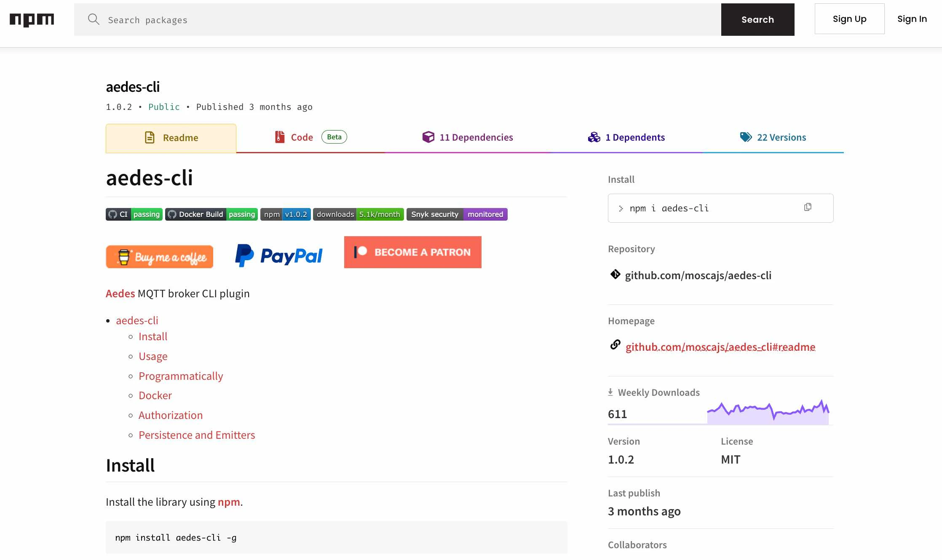This screenshot has height=560, width=942.
Task: Click the magnifying glass search icon
Action: point(94,19)
